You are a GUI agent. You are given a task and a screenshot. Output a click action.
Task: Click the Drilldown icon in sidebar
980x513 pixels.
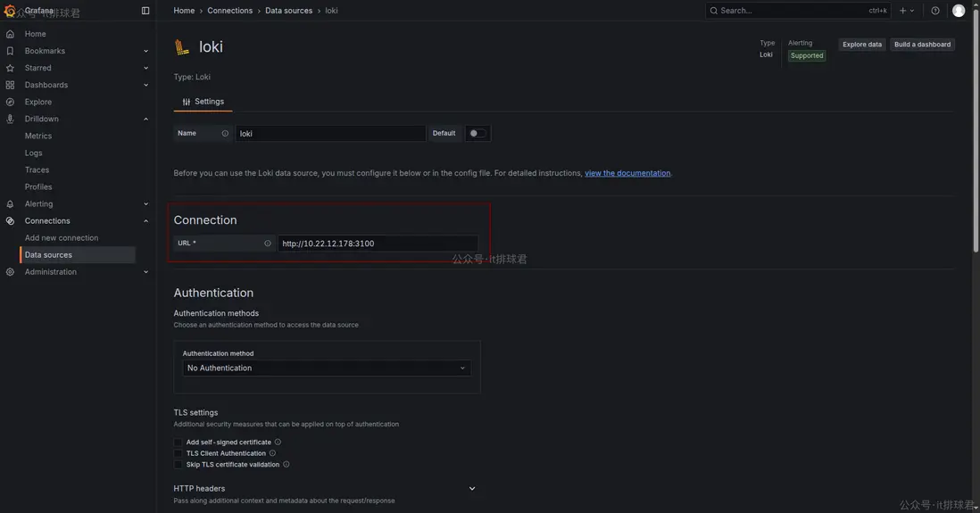10,119
